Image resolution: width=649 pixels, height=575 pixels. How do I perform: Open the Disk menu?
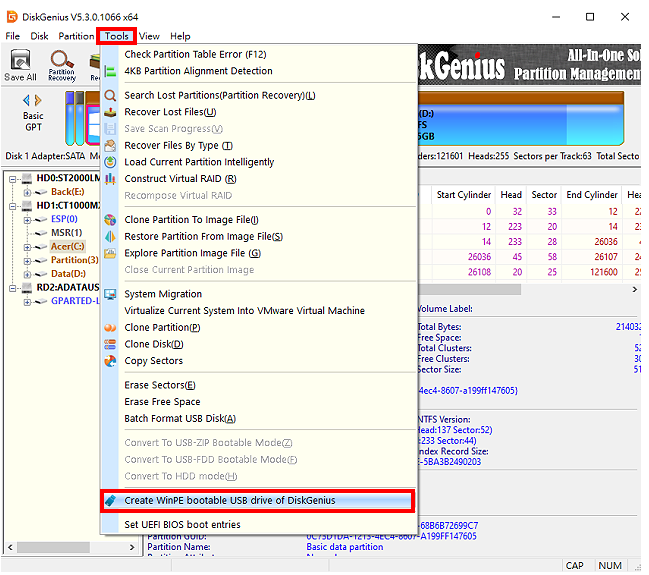click(39, 36)
